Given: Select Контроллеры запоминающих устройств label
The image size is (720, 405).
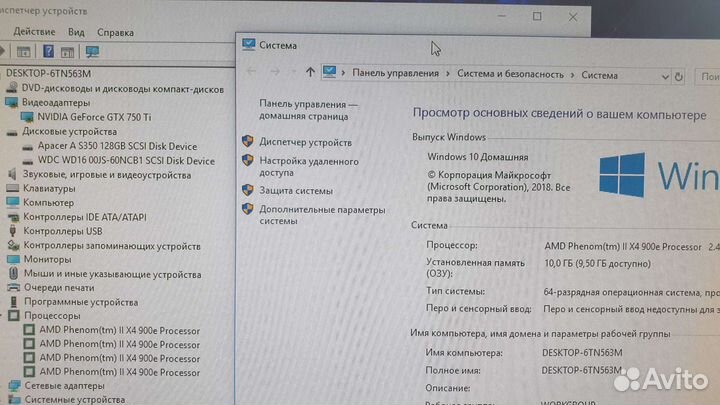Looking at the screenshot, I should click(x=112, y=246).
